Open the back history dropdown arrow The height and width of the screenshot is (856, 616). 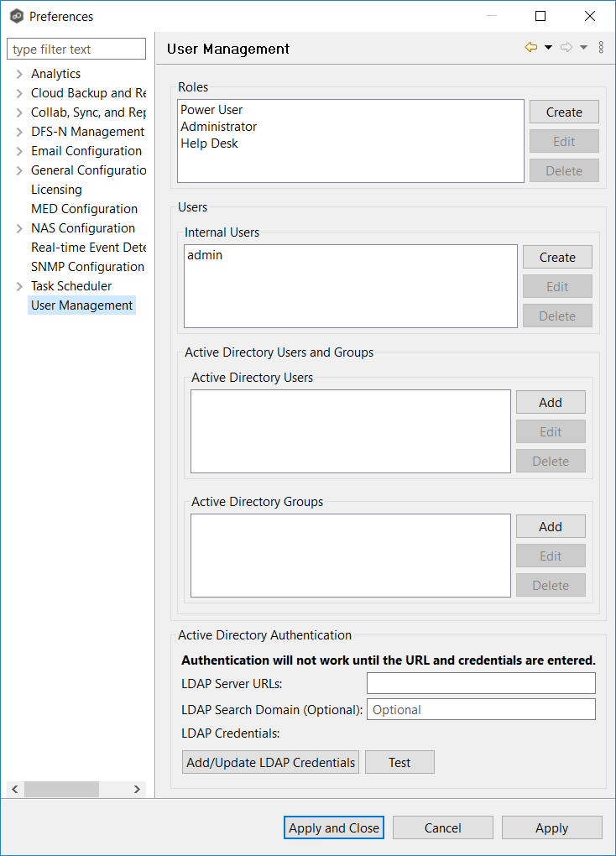[x=548, y=48]
